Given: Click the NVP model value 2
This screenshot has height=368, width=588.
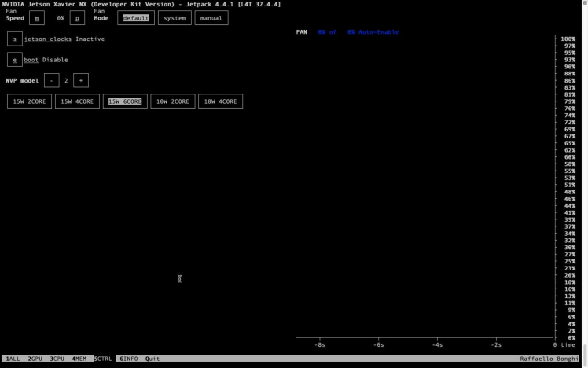Looking at the screenshot, I should click(x=66, y=81).
